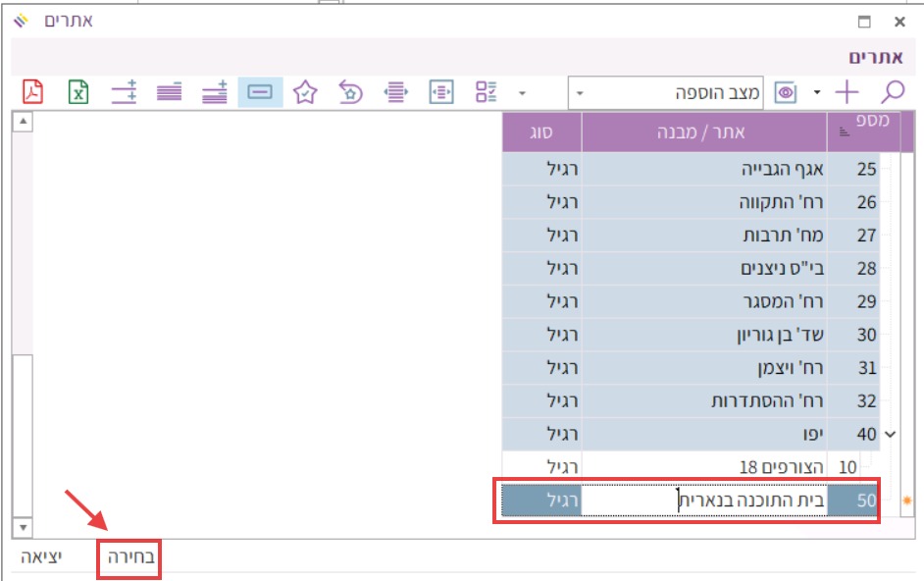Click the יציאה button
This screenshot has width=924, height=581.
click(41, 557)
